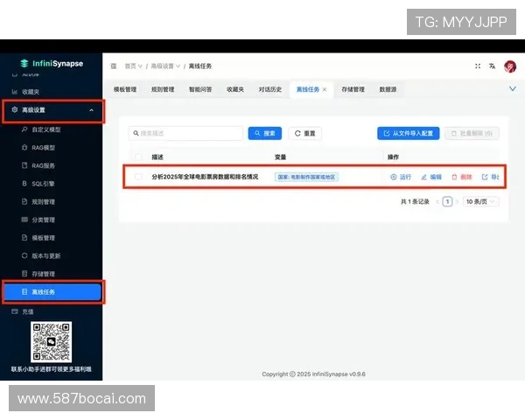Click the 删除 trash icon in the row
The height and width of the screenshot is (420, 525).
click(454, 177)
